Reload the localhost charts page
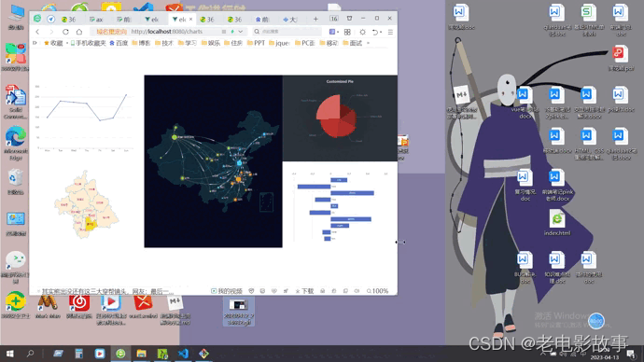Image resolution: width=644 pixels, height=362 pixels. (x=65, y=32)
